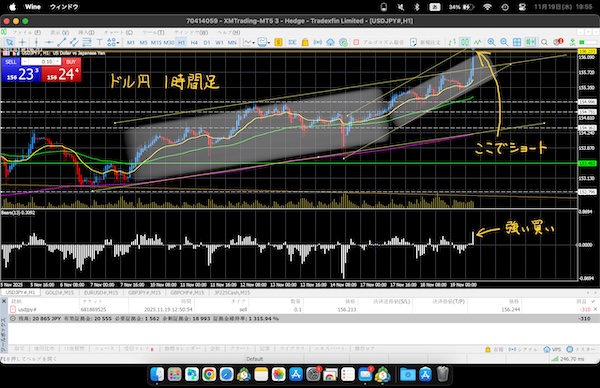The width and height of the screenshot is (600, 388).
Task: Open the チャート(C) menu
Action: [x=118, y=33]
